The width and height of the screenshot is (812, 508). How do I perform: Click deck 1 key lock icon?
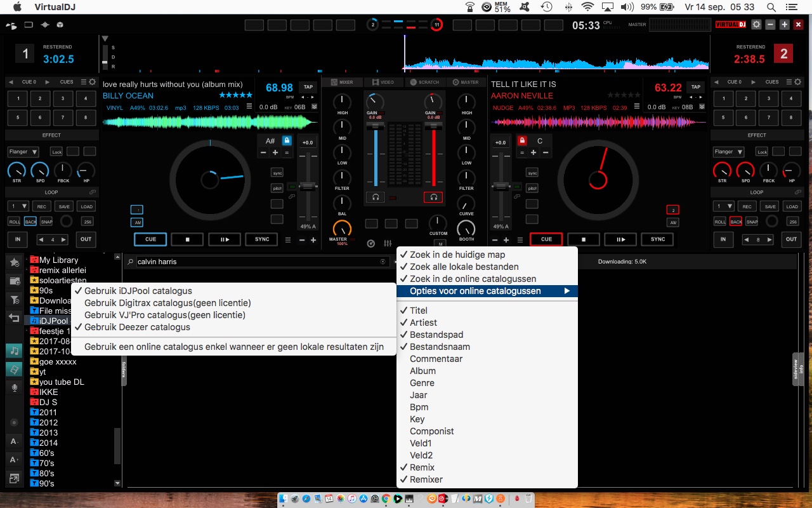pyautogui.click(x=287, y=141)
